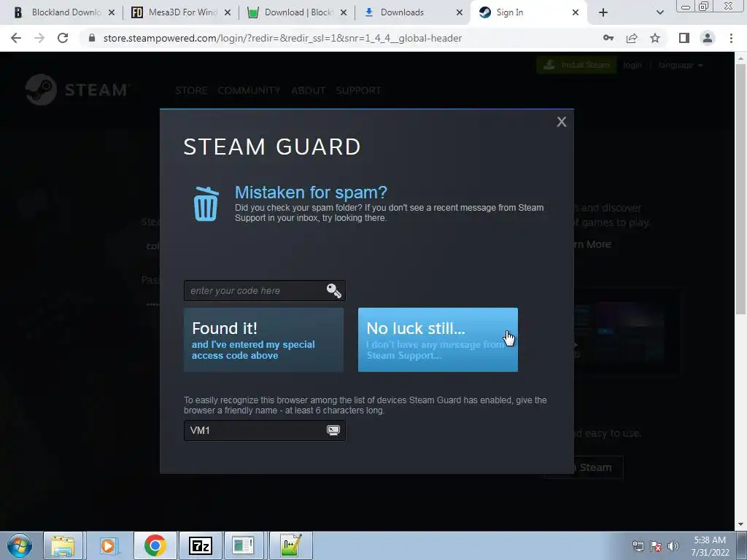Close the Sign In tab
This screenshot has width=747, height=560.
576,12
